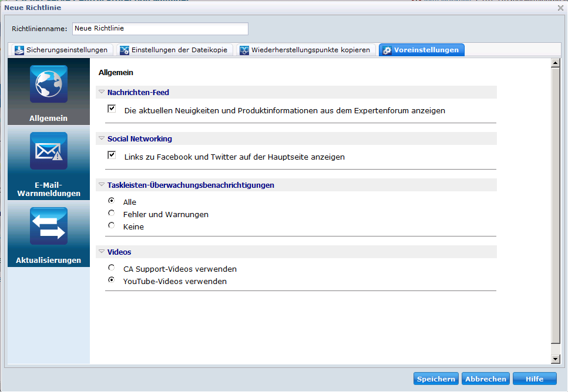The height and width of the screenshot is (392, 568).
Task: Select the Fehler und Warnungen radio option
Action: [x=112, y=214]
